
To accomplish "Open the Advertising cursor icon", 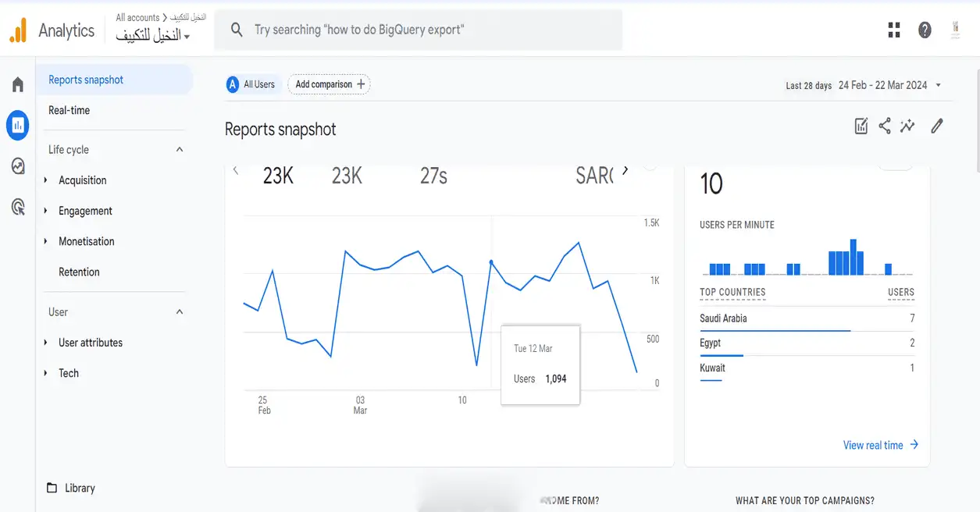I will click(18, 207).
